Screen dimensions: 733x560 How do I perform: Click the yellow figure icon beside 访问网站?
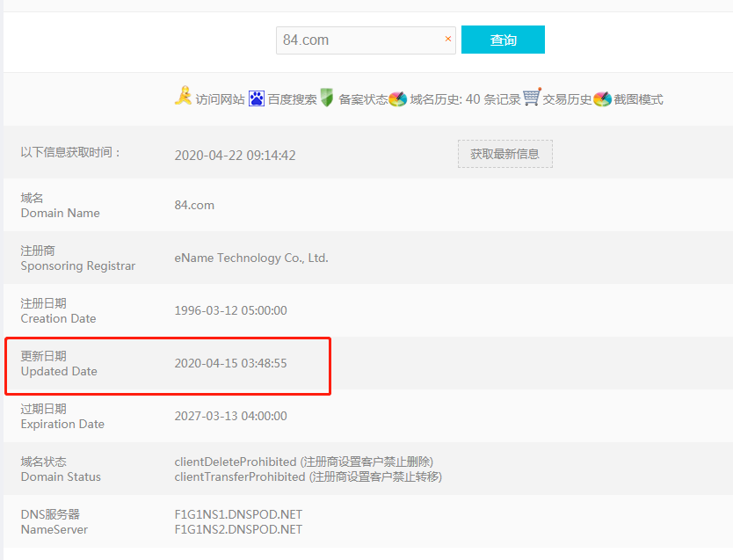(183, 97)
